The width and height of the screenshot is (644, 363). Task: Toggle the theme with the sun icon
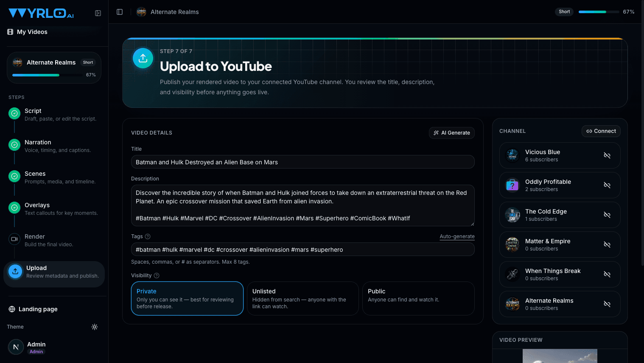click(95, 327)
